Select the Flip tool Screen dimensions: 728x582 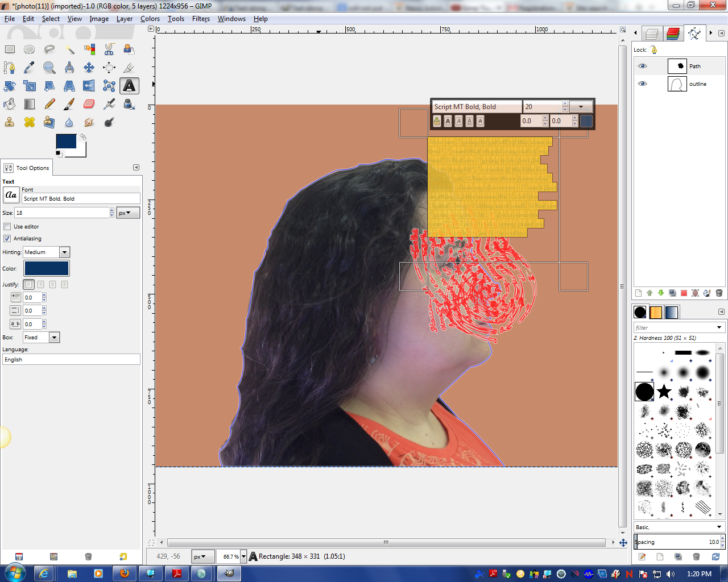pyautogui.click(x=89, y=86)
